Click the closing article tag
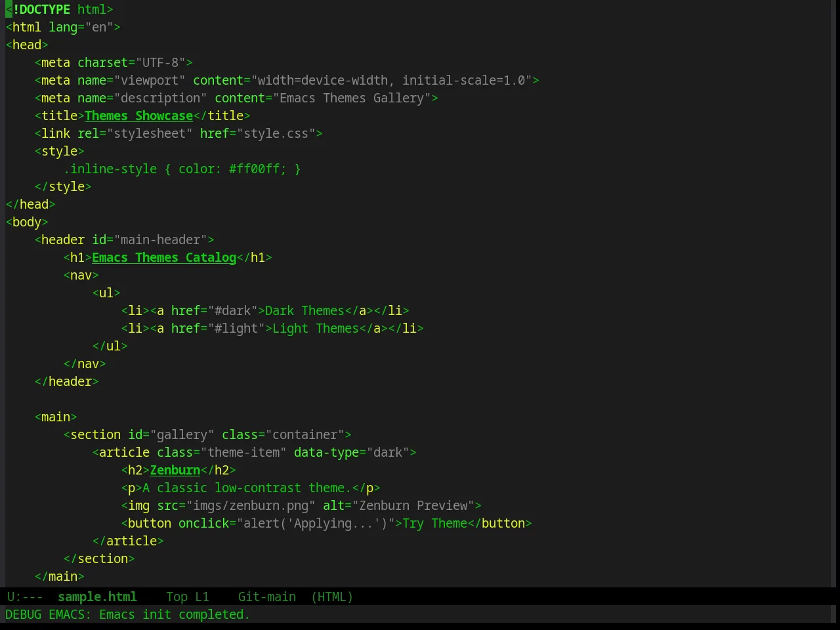Screen dimensions: 840x630 [x=128, y=541]
